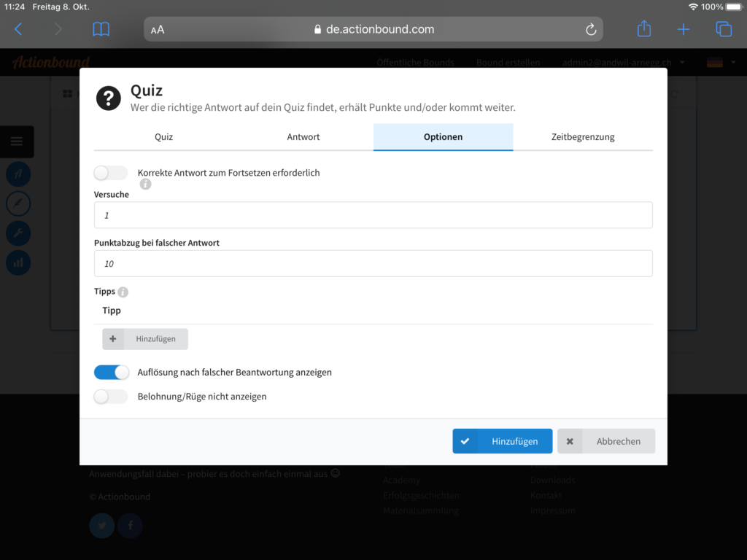Toggle Belohnung/Rüge nicht anzeigen switch

[x=111, y=397]
